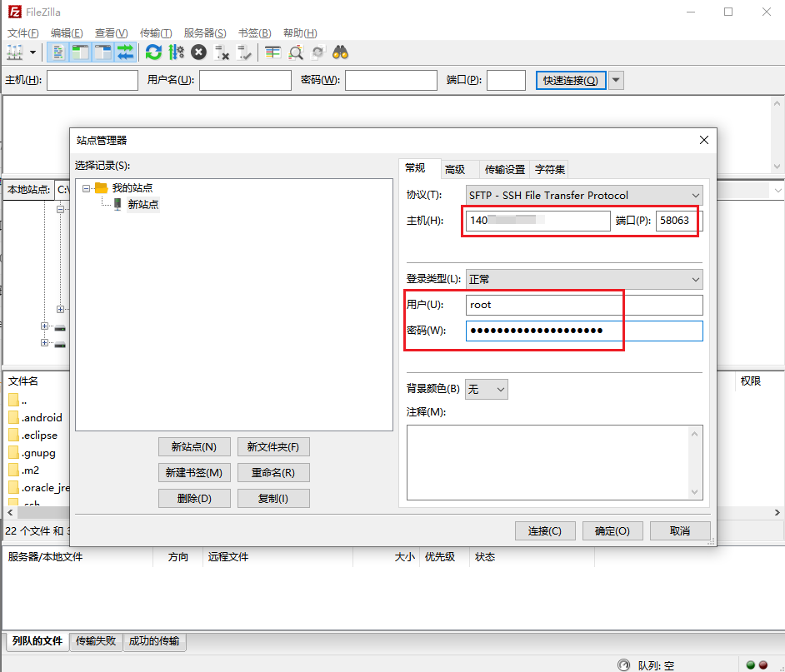Screen dimensions: 785x672
Task: Toggle processing of transfer queue icon
Action: [x=176, y=52]
